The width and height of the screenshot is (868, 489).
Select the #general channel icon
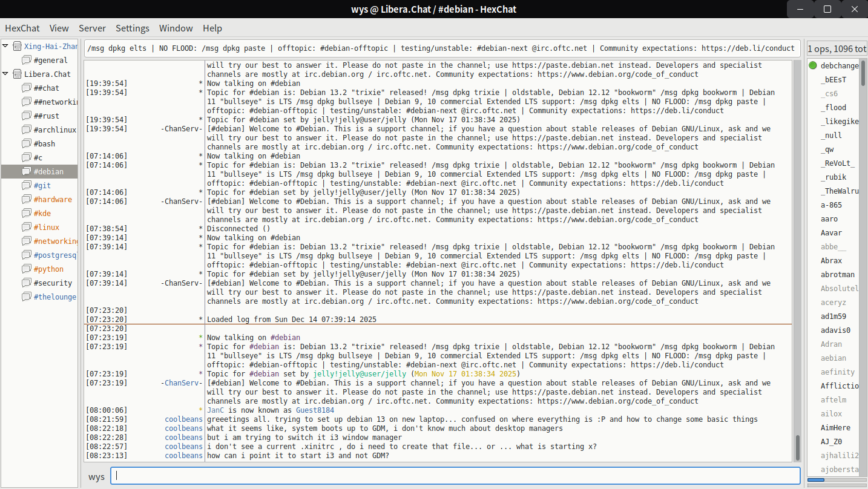(26, 60)
